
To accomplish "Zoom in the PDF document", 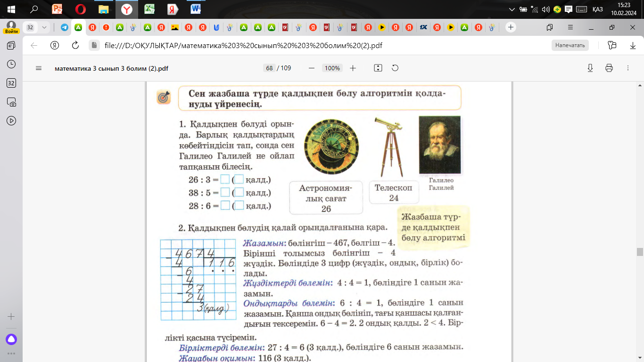I will tap(353, 68).
